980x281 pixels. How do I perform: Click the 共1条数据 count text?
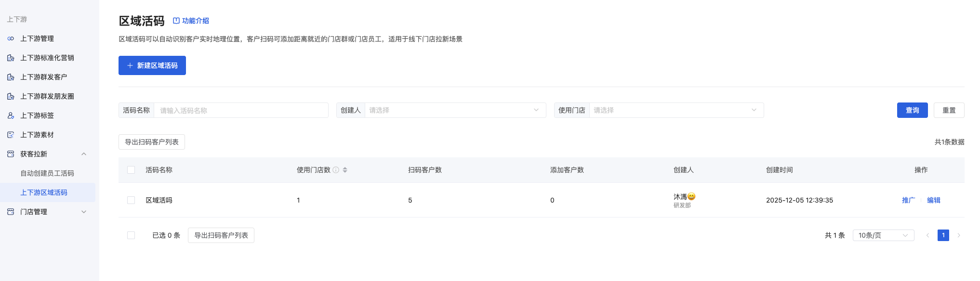point(949,142)
